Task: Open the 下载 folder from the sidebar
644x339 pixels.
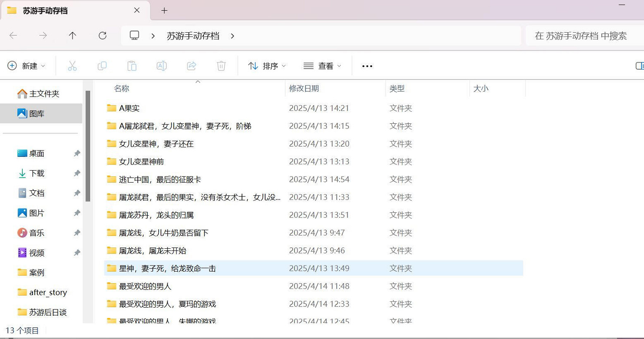Action: tap(36, 173)
